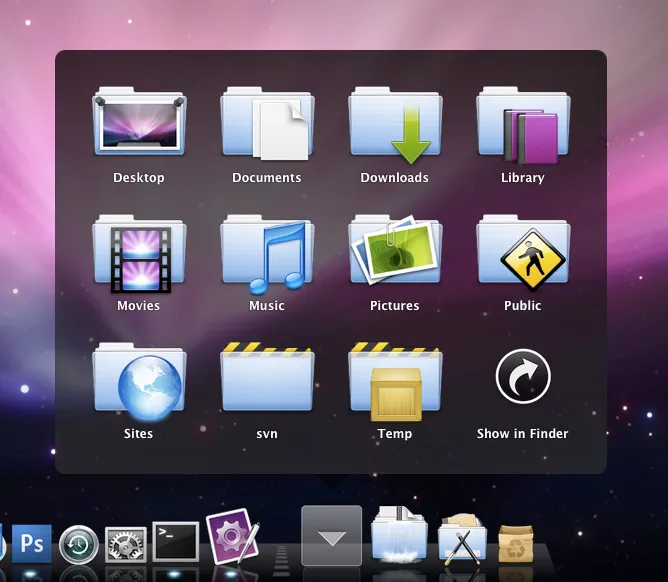The height and width of the screenshot is (582, 668).
Task: Collapse the open stack via down-arrow Dock item
Action: click(x=331, y=536)
